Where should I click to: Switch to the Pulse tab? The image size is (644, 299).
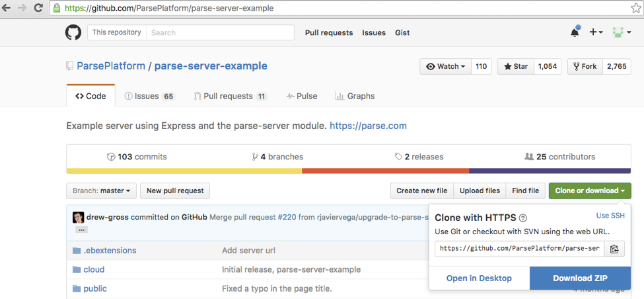(x=302, y=96)
